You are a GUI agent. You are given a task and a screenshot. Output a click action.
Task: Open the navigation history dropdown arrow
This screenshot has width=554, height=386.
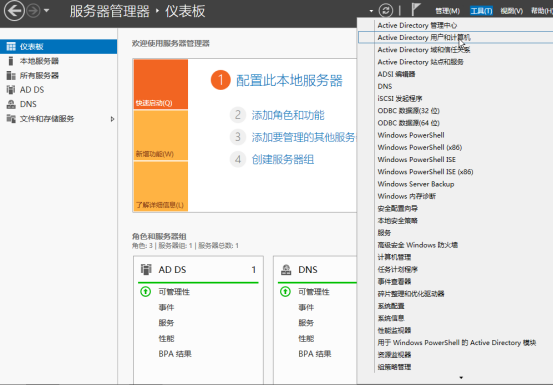[47, 11]
